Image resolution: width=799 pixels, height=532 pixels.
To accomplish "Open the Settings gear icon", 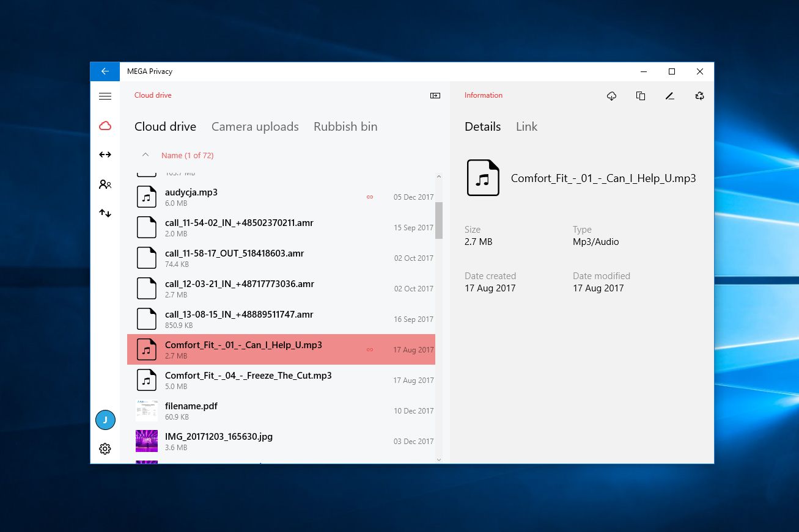I will click(105, 449).
